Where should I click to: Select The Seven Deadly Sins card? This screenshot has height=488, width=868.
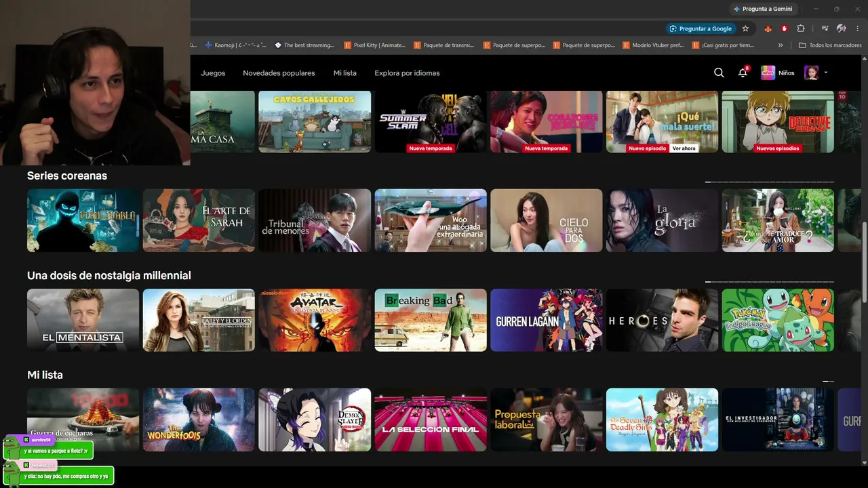[662, 420]
